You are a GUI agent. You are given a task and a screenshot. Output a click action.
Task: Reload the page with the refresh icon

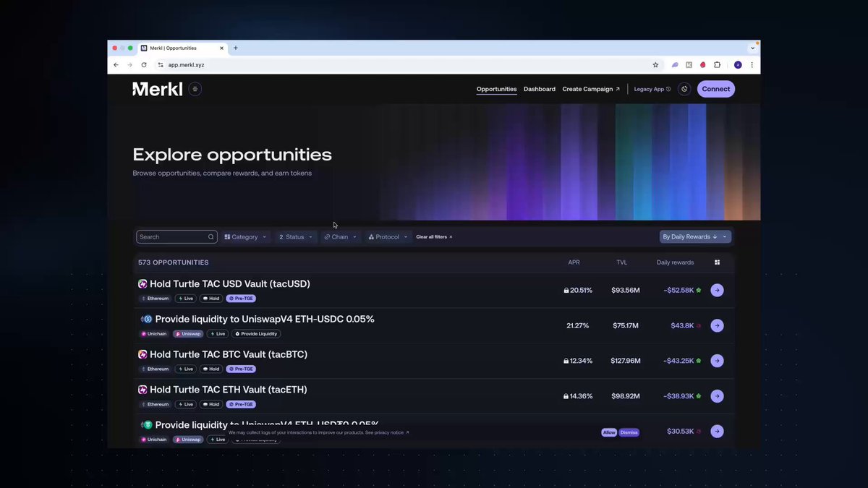[144, 64]
